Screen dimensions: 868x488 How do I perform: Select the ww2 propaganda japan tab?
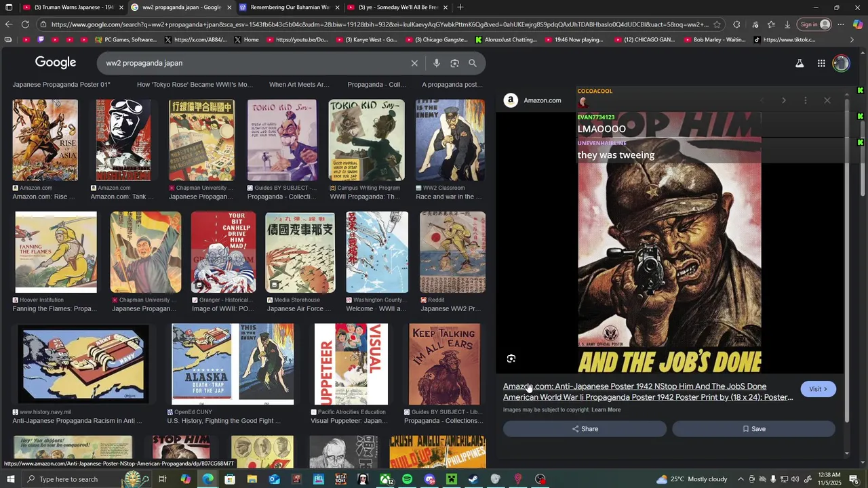click(x=181, y=7)
